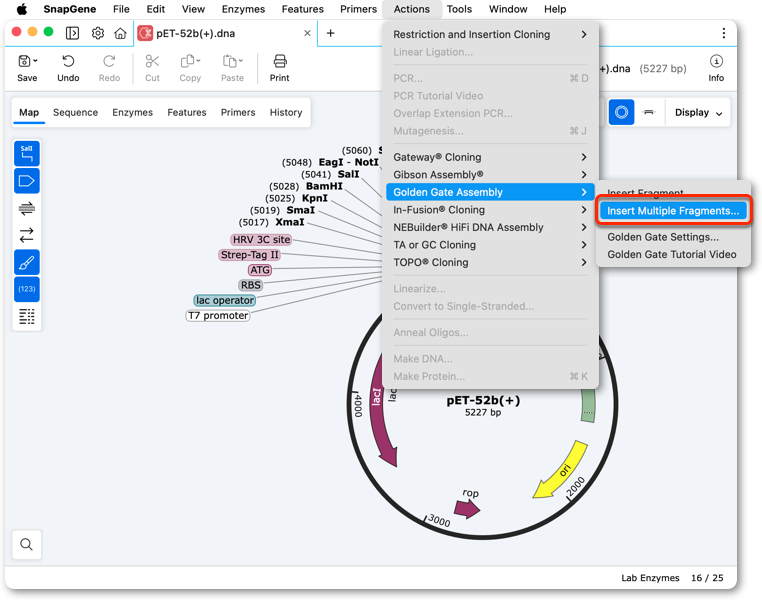Select the T7 promoter feature label
Screen dimensions: 762x600
[x=218, y=316]
